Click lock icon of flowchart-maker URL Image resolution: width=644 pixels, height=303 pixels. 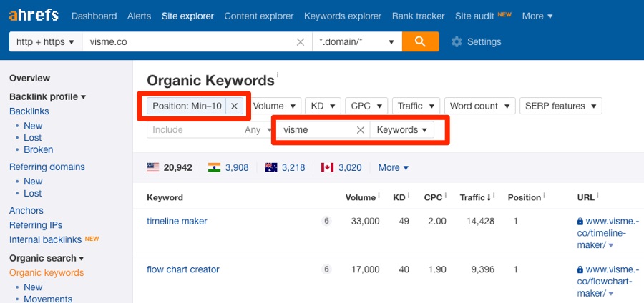coord(580,269)
